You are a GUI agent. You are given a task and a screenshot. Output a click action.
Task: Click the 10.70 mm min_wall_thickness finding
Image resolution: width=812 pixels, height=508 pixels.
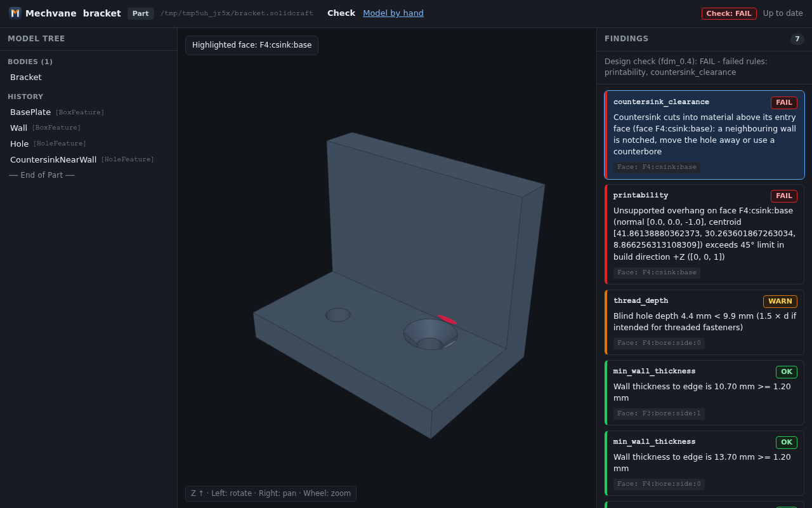[704, 393]
